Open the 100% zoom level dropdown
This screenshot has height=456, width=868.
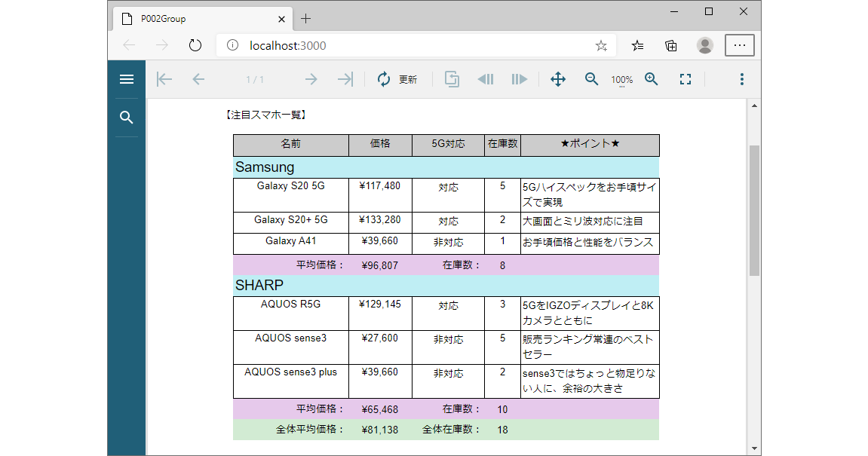point(621,78)
